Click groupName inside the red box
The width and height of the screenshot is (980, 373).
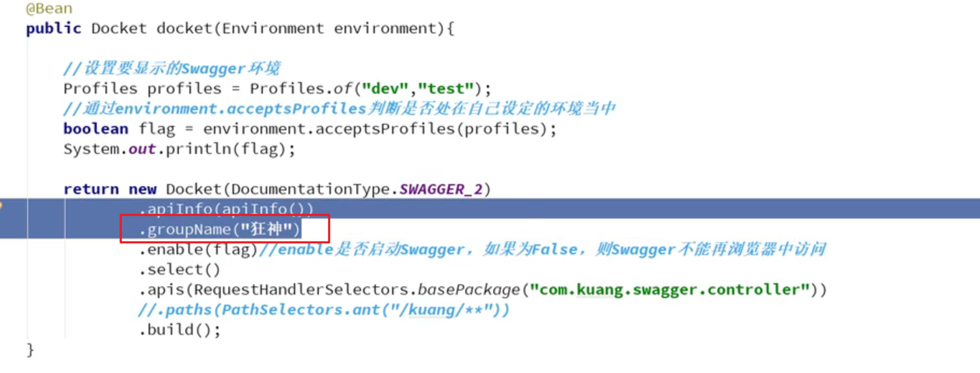[x=188, y=229]
